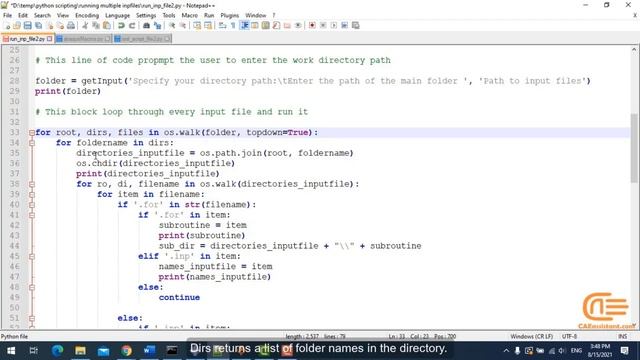Redo the edit using the toolbar arrow
The height and width of the screenshot is (360, 640).
coord(132,25)
